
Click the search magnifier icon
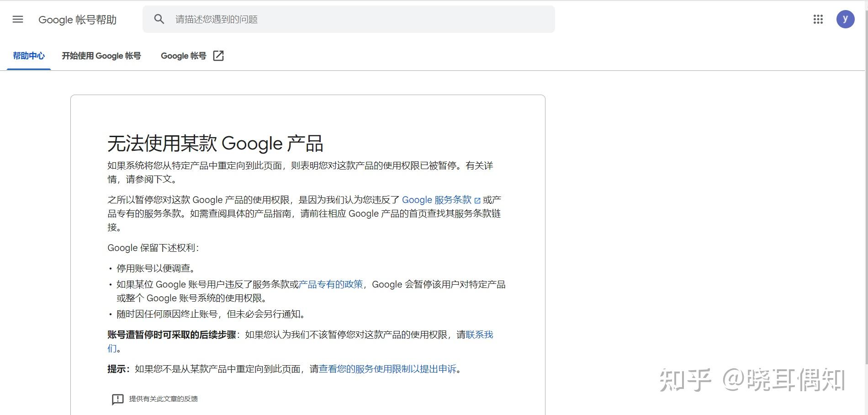159,19
